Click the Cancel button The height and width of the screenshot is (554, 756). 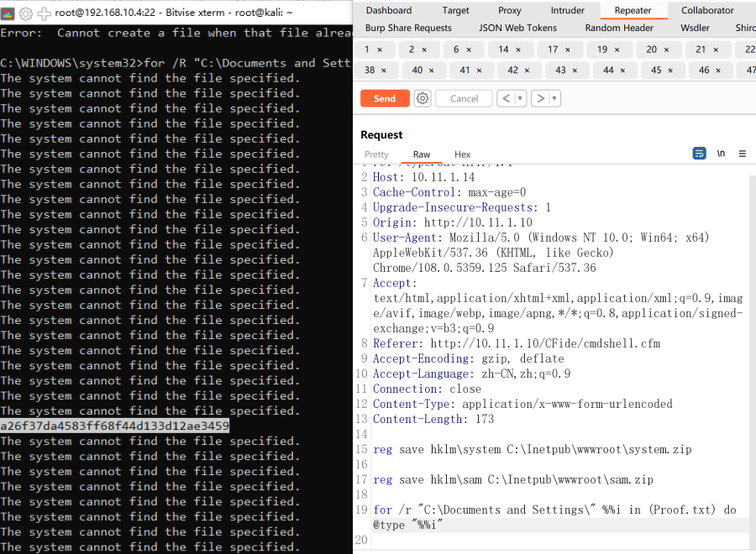pyautogui.click(x=464, y=99)
